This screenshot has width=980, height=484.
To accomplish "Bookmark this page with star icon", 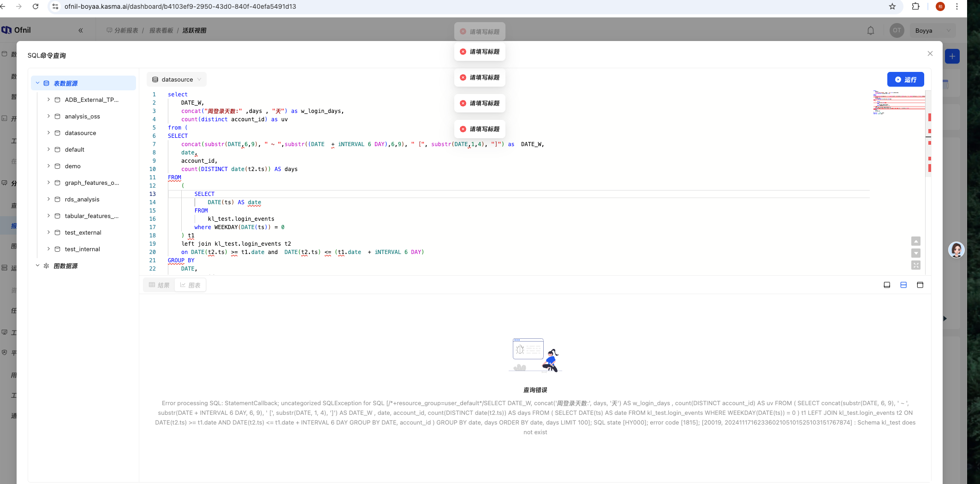I will (892, 6).
